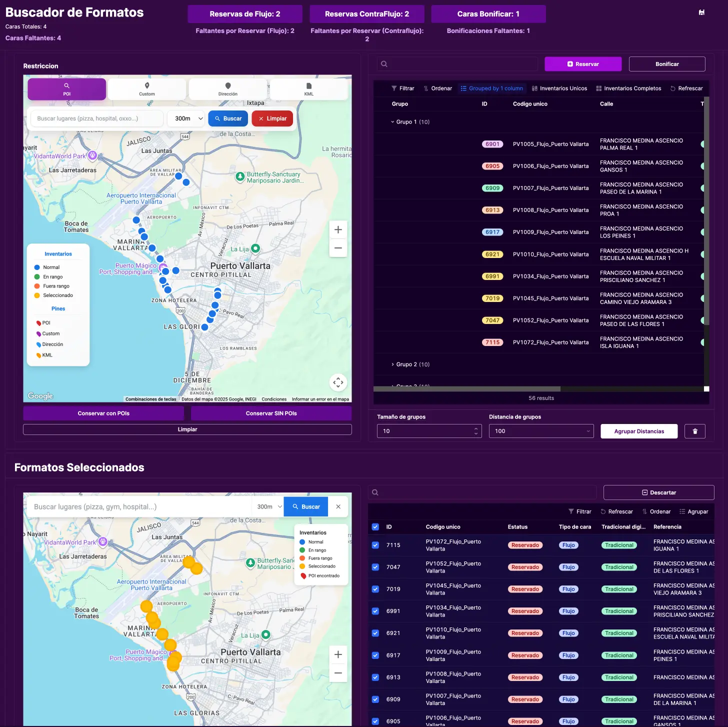Open the Distancia de grupos dropdown
The height and width of the screenshot is (727, 728).
point(541,431)
